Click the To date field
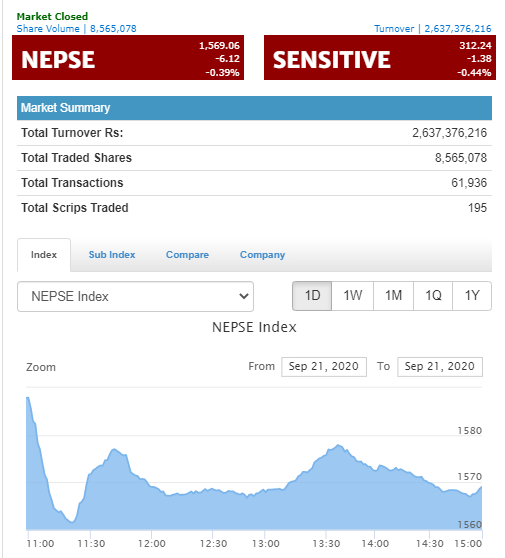Screen dimensions: 505x558 click(440, 367)
